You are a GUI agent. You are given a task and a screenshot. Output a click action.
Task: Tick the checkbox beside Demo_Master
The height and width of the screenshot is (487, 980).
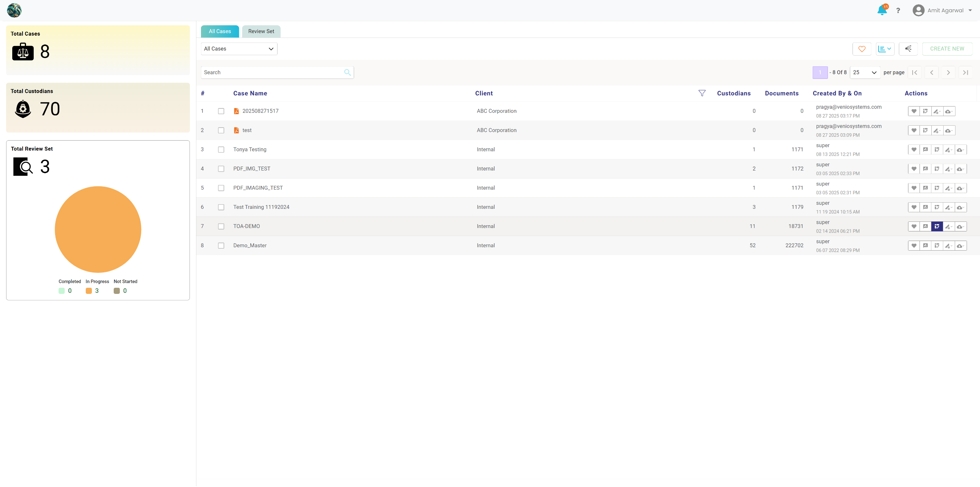pos(221,246)
